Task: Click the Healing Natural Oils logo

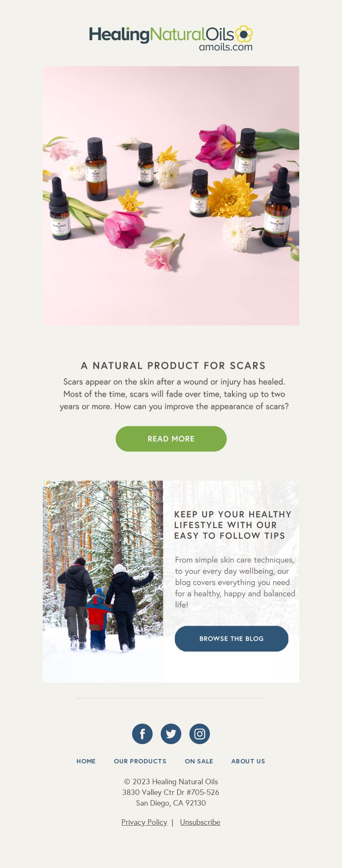Action: click(x=171, y=38)
